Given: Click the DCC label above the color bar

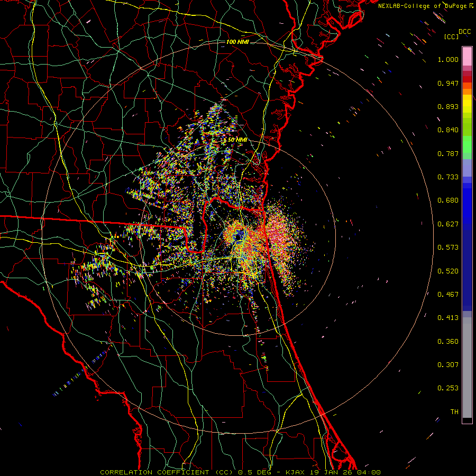Looking at the screenshot, I should pos(464,32).
